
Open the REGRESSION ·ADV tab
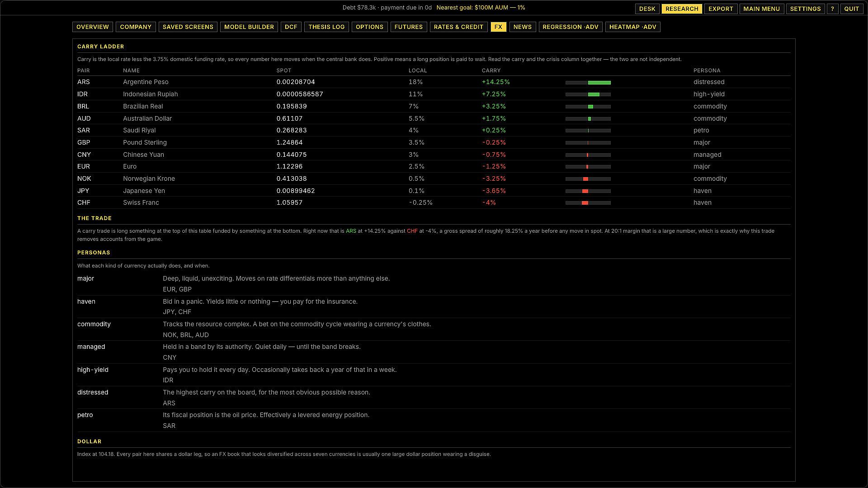click(570, 27)
